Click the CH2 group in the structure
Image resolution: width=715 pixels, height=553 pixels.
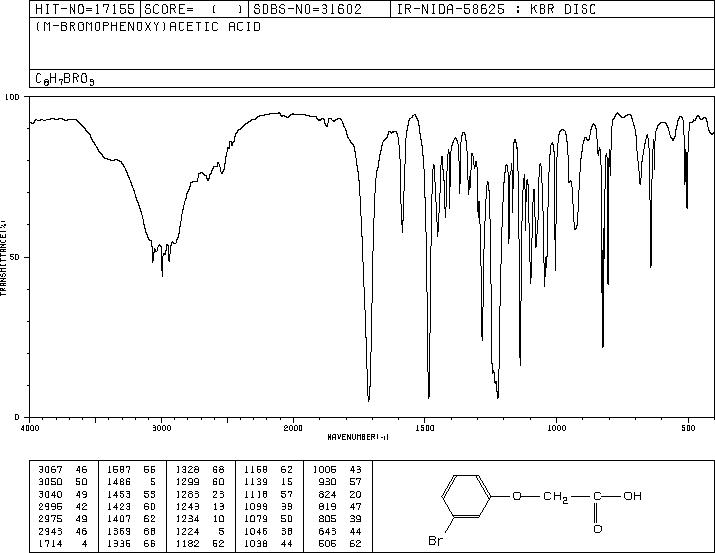552,496
